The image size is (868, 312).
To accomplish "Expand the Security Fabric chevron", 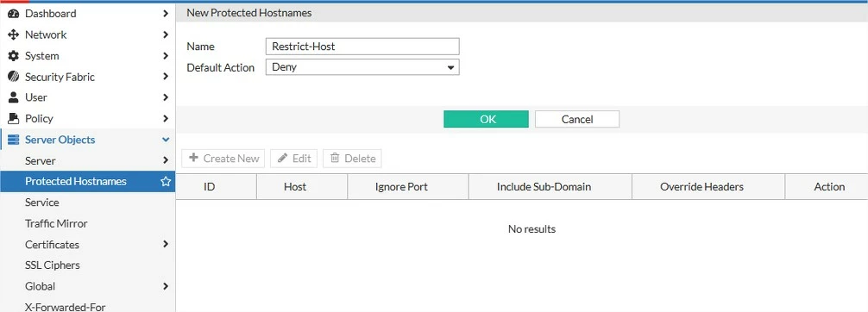I will [166, 77].
